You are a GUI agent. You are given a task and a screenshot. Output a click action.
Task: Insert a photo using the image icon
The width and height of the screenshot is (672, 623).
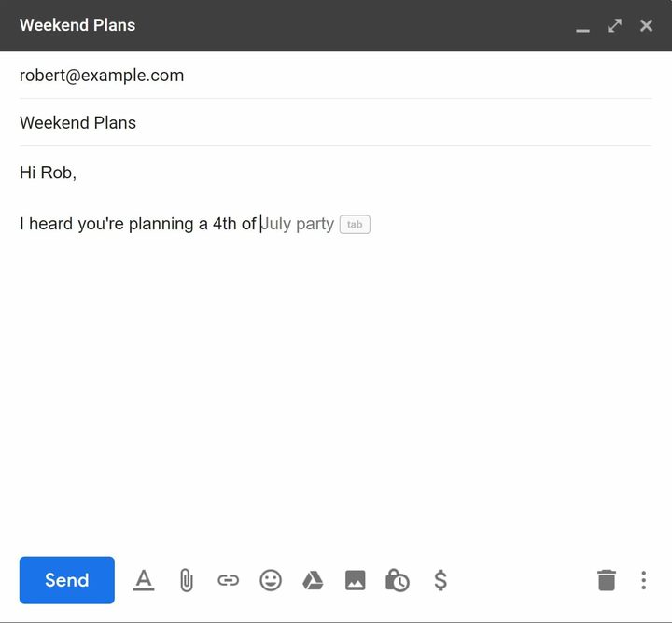click(356, 580)
